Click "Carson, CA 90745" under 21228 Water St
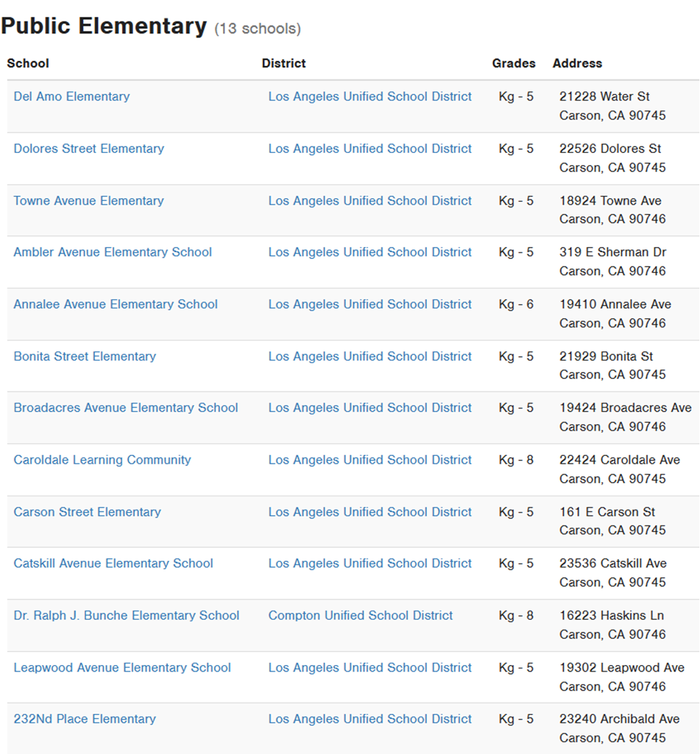Viewport: 700px width, 754px height. pyautogui.click(x=612, y=115)
